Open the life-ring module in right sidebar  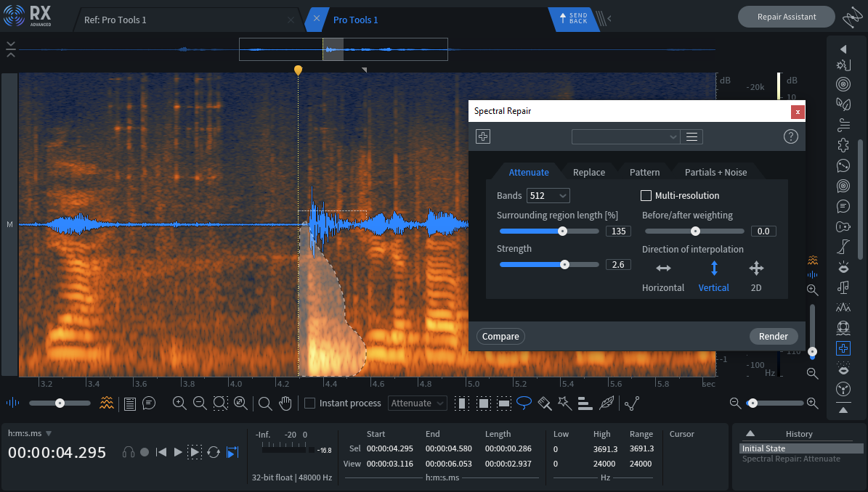tap(843, 328)
